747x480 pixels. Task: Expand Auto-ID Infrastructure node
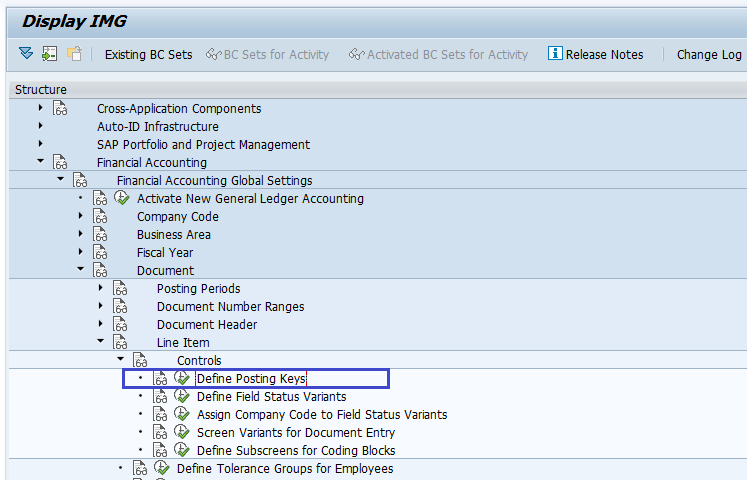pyautogui.click(x=40, y=126)
